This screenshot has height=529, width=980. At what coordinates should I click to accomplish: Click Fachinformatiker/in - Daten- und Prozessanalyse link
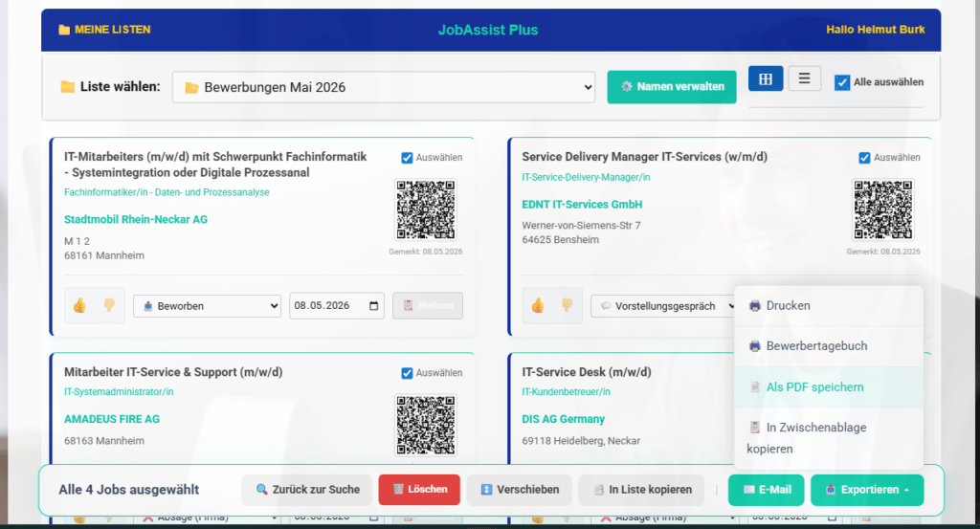167,192
